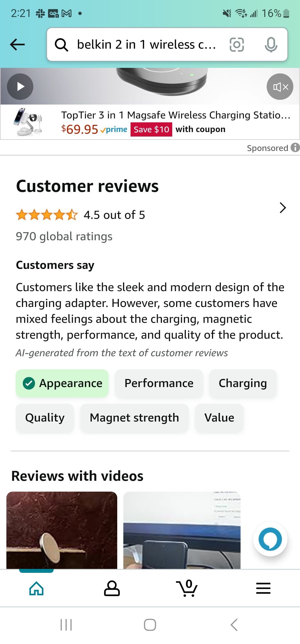Viewport: 300px width, 644px height.
Task: Tap the back arrow to previous page
Action: [x=17, y=44]
